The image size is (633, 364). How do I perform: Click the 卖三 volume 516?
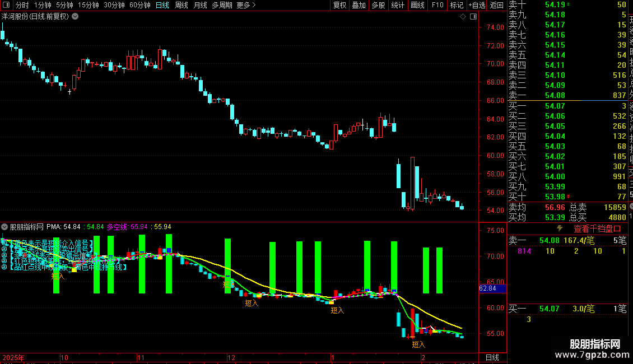[x=619, y=75]
